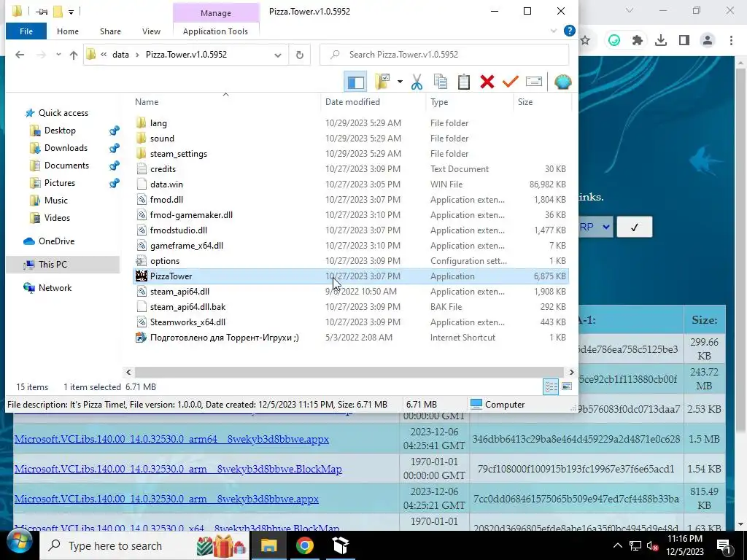Sort by Type column header
The image size is (747, 560).
point(438,102)
